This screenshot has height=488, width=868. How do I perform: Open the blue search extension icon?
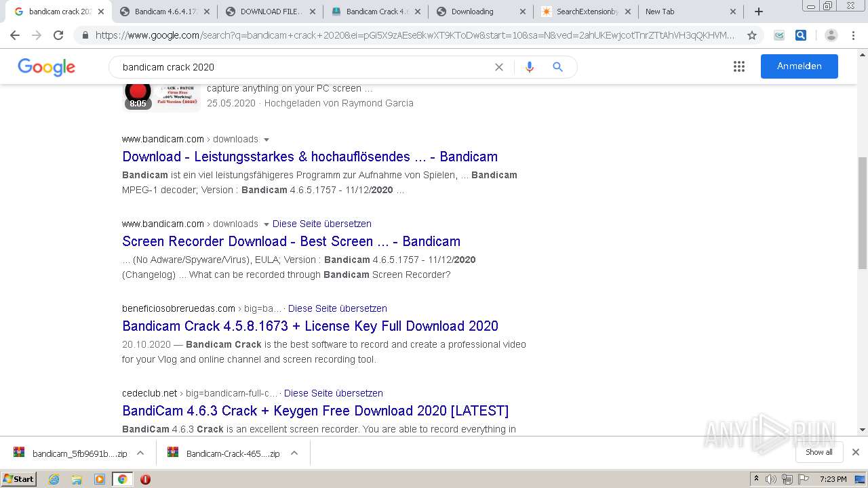[x=801, y=35]
